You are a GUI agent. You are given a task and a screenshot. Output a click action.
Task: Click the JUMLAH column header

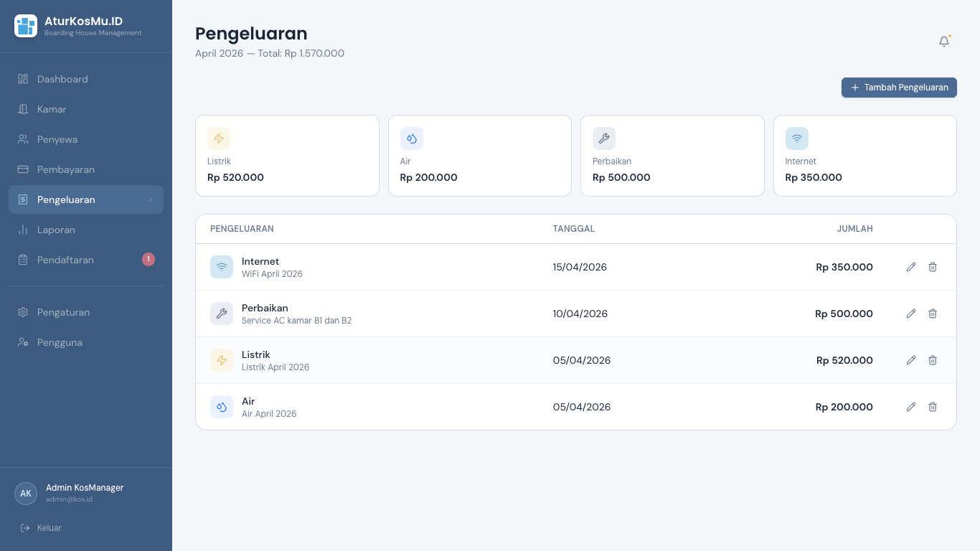(855, 229)
